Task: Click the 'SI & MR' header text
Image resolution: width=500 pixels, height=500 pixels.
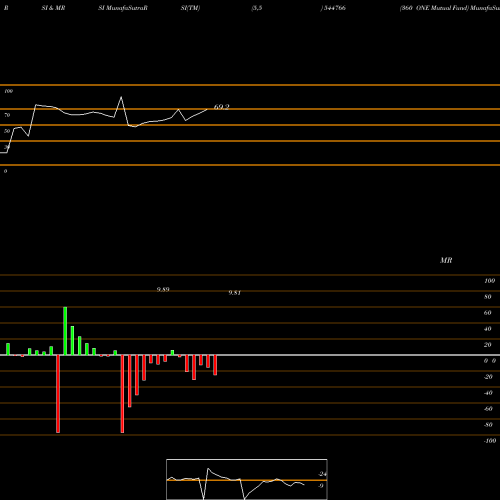Action: tap(53, 8)
